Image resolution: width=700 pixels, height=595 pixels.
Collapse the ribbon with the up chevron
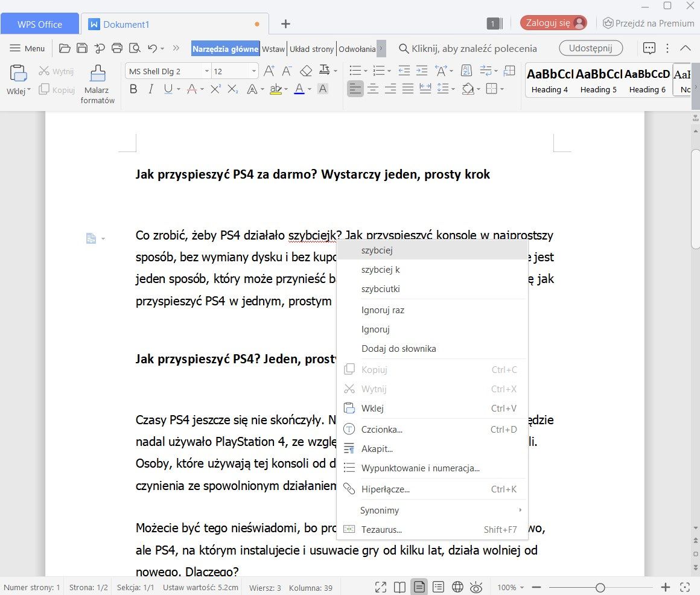point(686,48)
